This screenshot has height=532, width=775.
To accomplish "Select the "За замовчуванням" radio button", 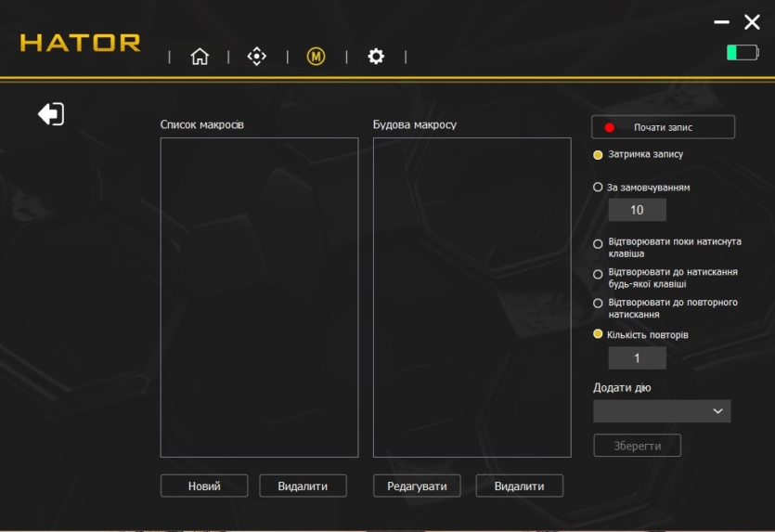I will (598, 188).
